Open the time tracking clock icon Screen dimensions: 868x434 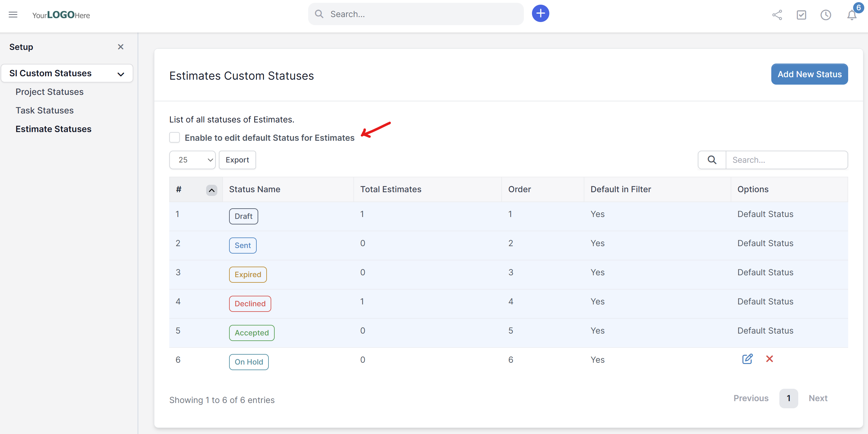click(x=826, y=15)
